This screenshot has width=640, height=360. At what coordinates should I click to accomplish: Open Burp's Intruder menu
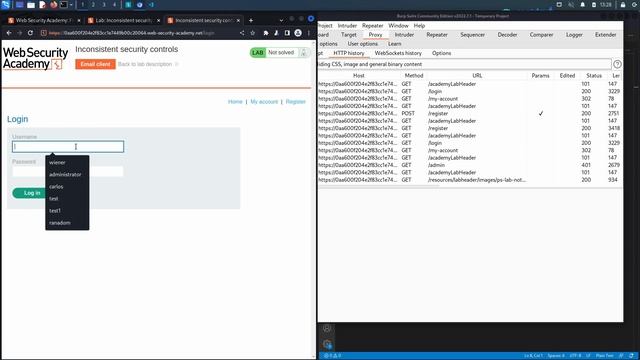pos(347,25)
